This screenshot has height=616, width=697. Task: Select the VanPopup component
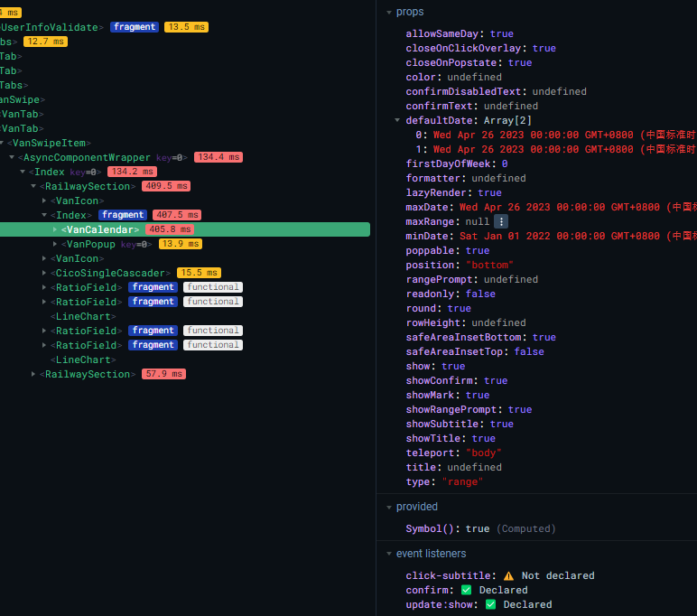pos(90,244)
